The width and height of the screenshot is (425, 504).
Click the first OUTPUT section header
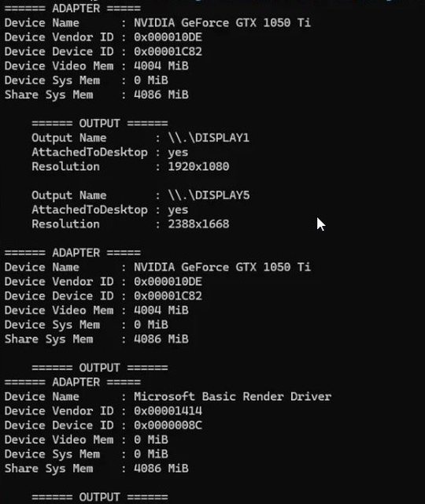[x=100, y=123]
